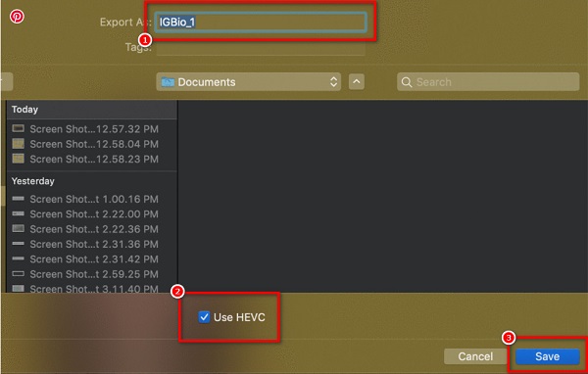This screenshot has width=588, height=374.
Task: Select Screen Shot 3.11.40 PM file
Action: point(92,288)
